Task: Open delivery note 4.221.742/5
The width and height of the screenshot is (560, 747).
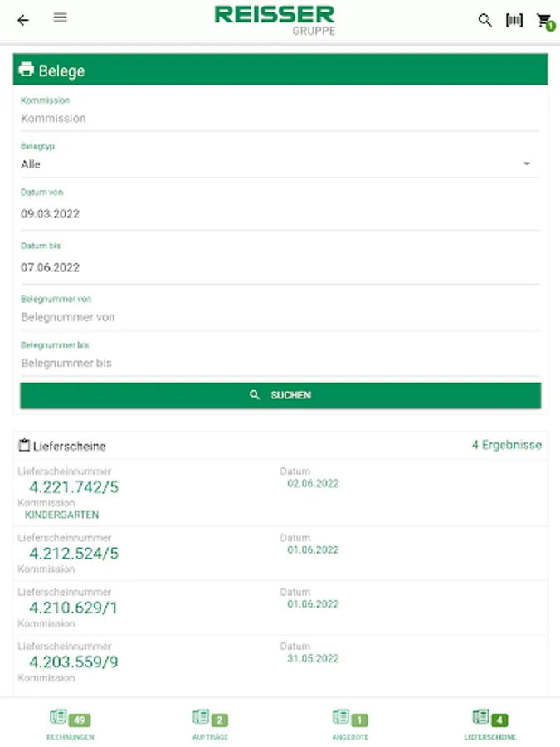Action: (74, 487)
